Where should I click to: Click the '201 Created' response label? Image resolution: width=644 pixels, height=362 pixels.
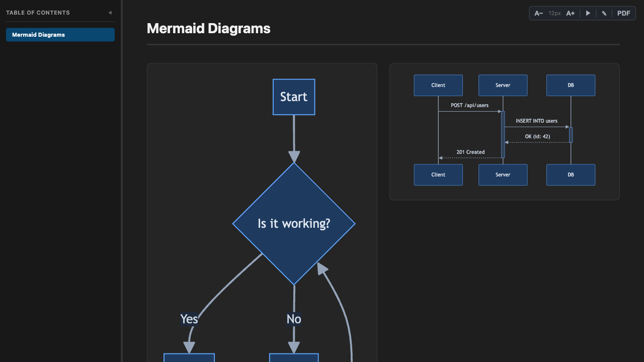point(470,152)
